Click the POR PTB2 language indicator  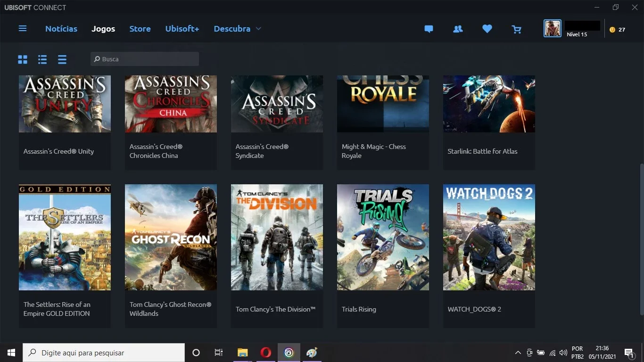578,353
